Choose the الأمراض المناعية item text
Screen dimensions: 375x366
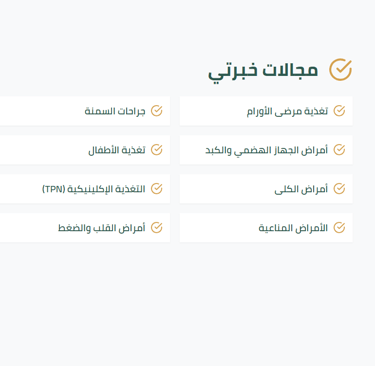click(293, 228)
